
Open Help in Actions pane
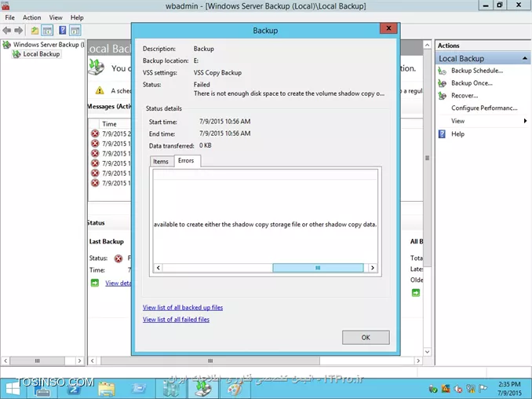[x=457, y=134]
